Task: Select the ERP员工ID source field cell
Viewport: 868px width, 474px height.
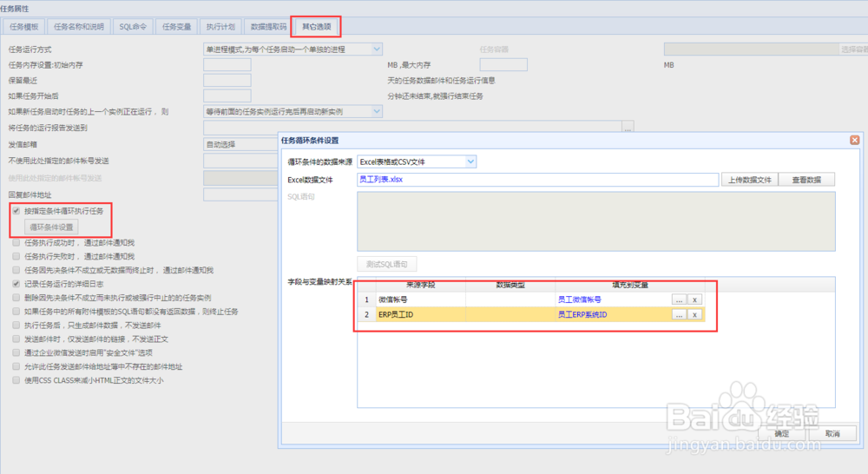Action: [x=421, y=314]
